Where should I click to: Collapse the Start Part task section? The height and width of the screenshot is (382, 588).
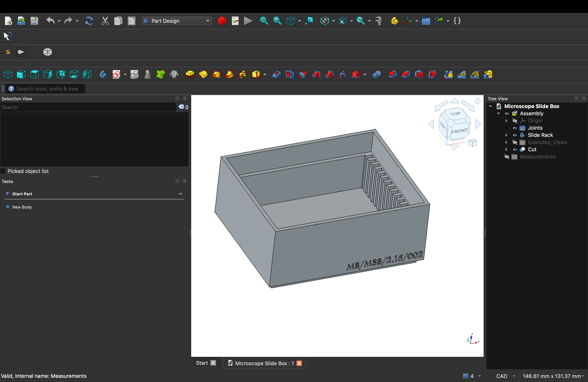tap(180, 194)
